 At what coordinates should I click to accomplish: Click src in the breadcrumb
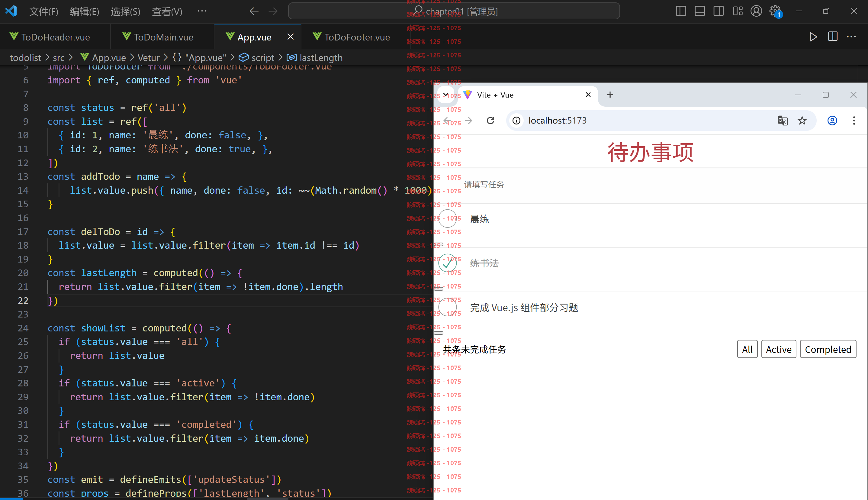pyautogui.click(x=59, y=58)
